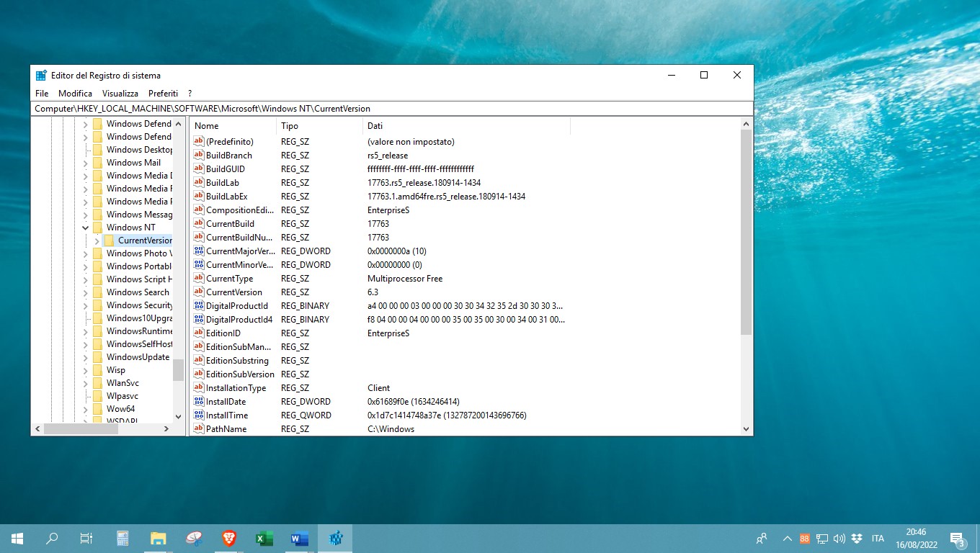Show hidden tray icons chevron

788,539
